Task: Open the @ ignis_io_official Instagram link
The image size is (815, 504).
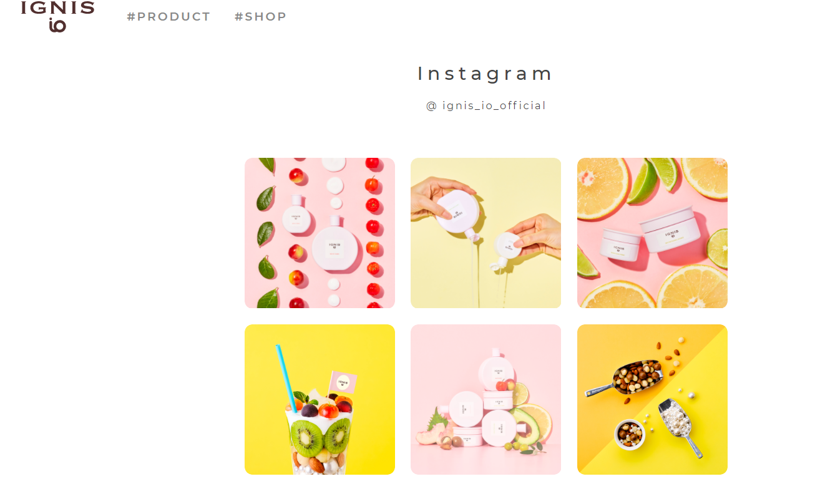Action: coord(486,105)
